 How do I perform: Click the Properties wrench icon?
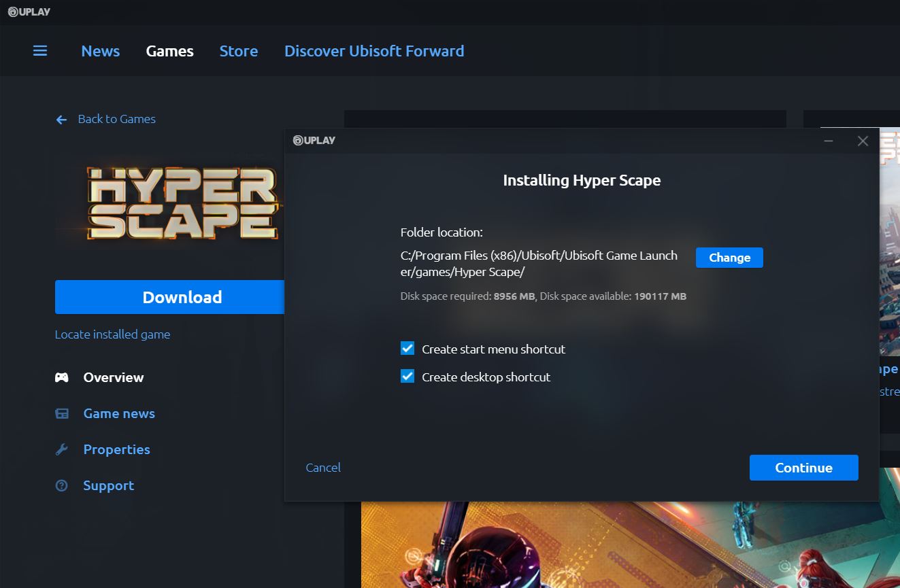pos(62,449)
